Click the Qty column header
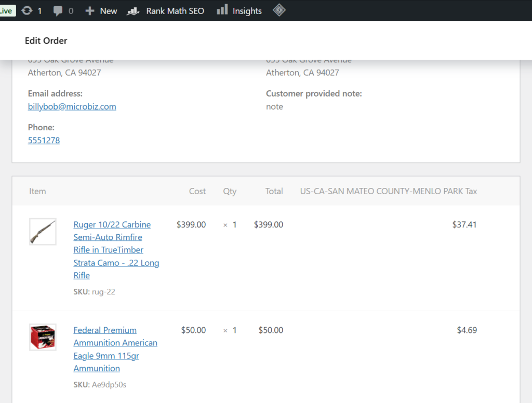The width and height of the screenshot is (532, 403). [x=230, y=192]
